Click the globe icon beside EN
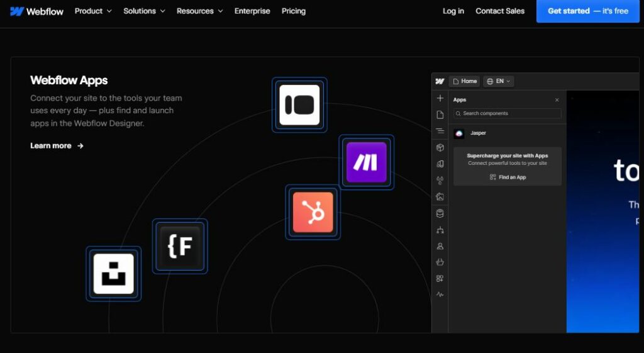The image size is (644, 353). 489,81
